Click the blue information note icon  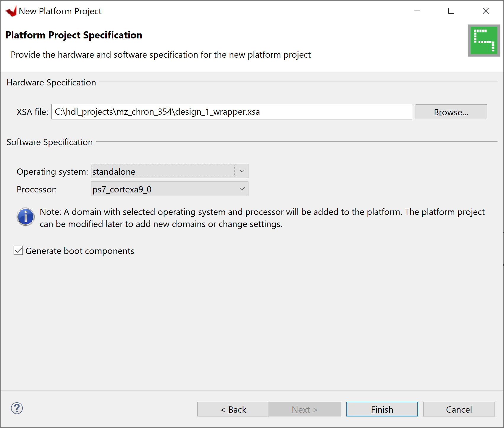pyautogui.click(x=26, y=217)
